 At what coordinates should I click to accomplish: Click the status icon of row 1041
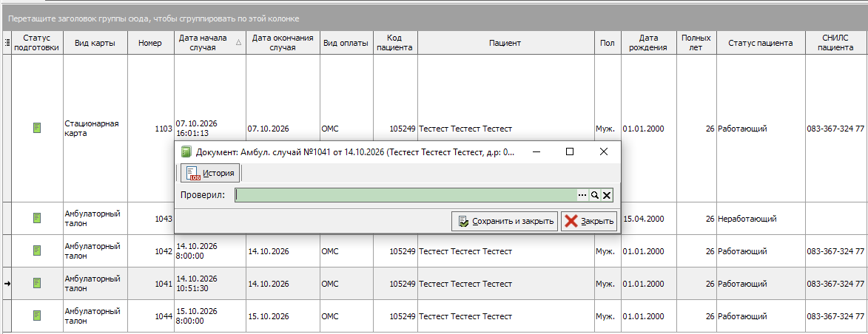[36, 284]
